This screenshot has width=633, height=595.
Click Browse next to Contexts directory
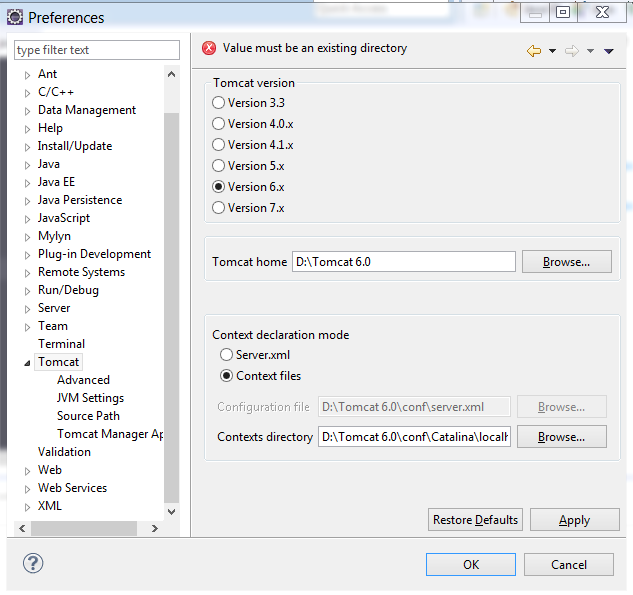[x=562, y=437]
